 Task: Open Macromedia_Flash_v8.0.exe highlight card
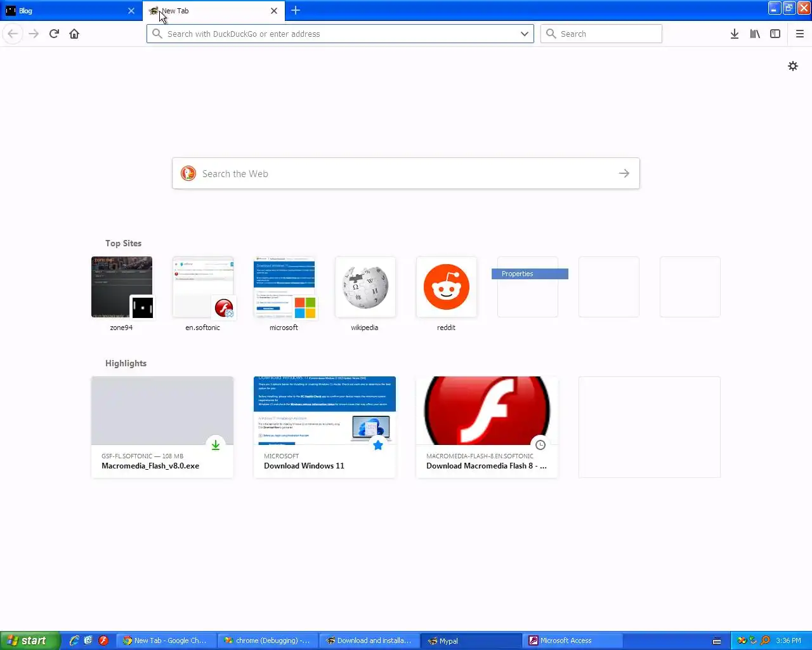162,427
